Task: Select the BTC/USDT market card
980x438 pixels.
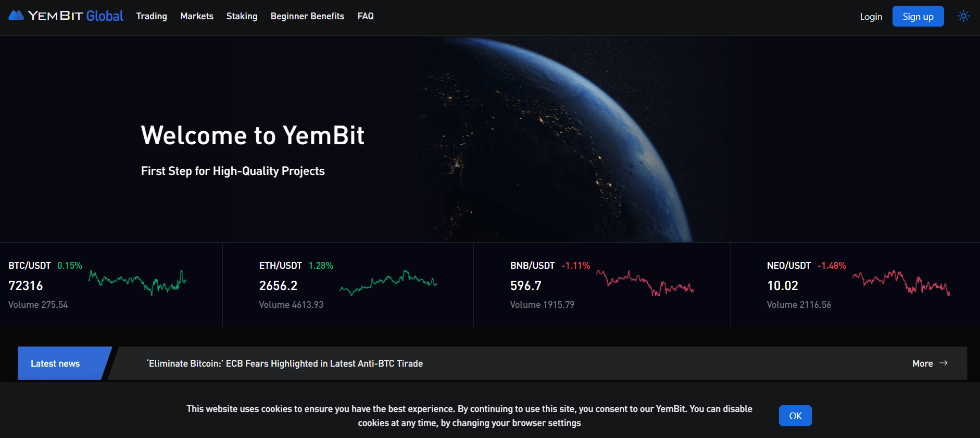Action: click(x=110, y=284)
